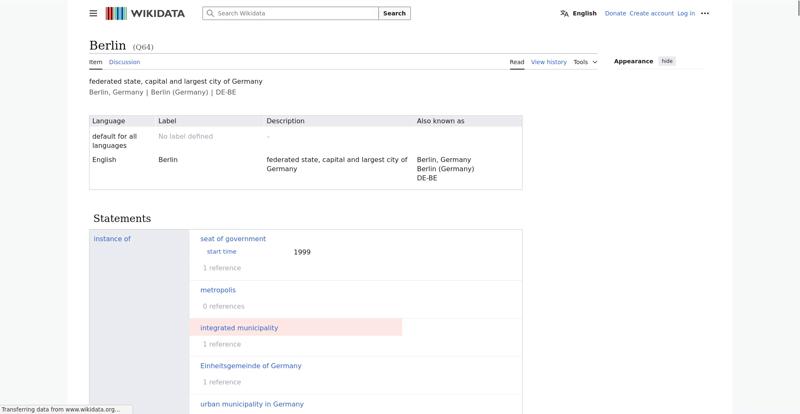Open the View history tab
Image resolution: width=800 pixels, height=414 pixels.
click(x=548, y=62)
